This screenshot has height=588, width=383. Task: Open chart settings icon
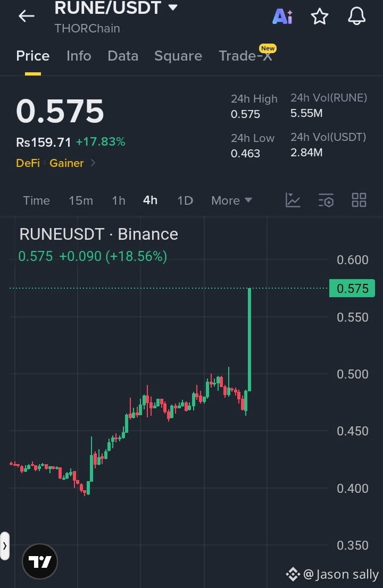(x=326, y=200)
